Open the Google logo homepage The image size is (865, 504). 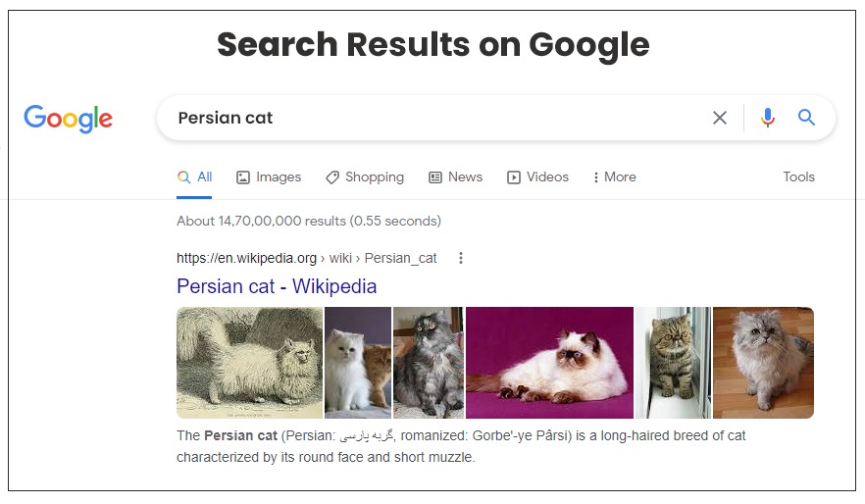pos(68,119)
